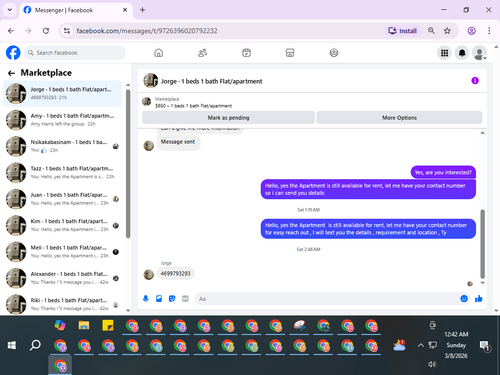The height and width of the screenshot is (375, 500).
Task: Click the $650 listing thumbnail under Marketplace
Action: (x=147, y=102)
